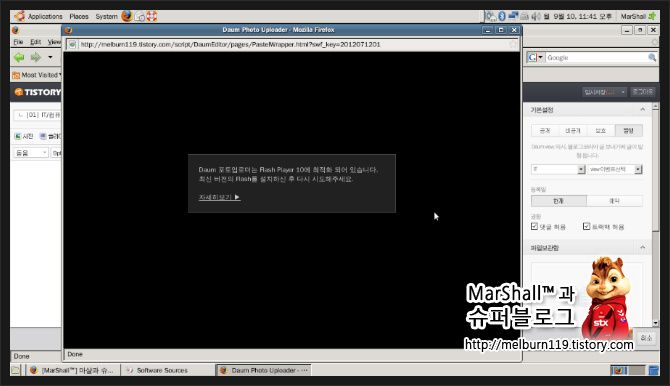Click the Google search field
The image size is (670, 386).
(596, 57)
